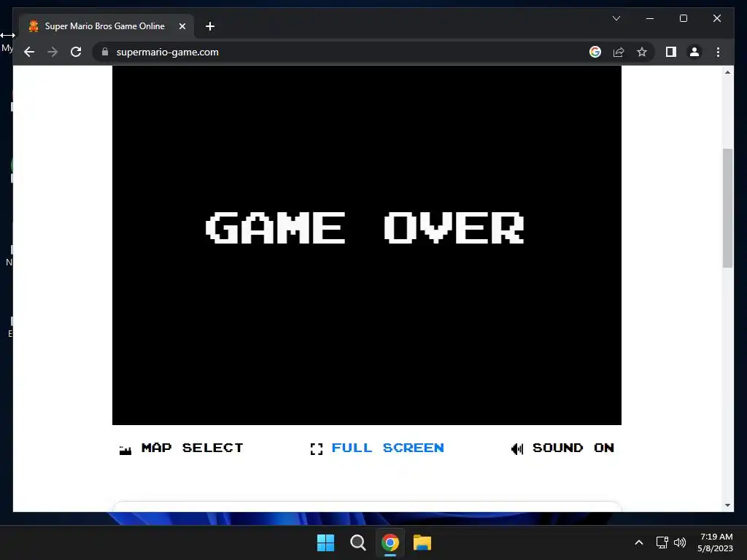Open Google icon in address bar

pos(595,52)
